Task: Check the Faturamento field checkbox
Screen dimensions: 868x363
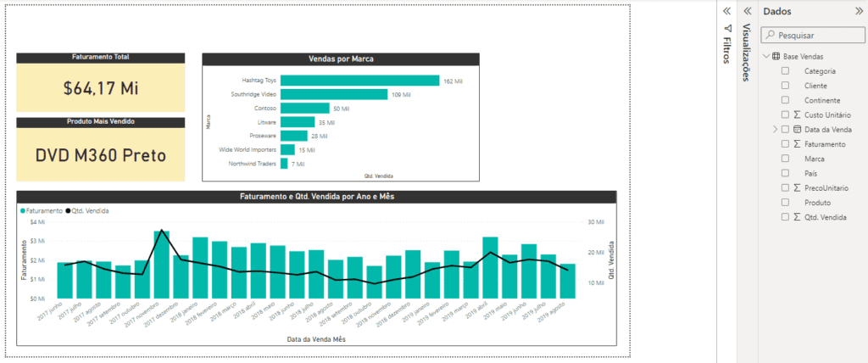Action: [x=785, y=143]
